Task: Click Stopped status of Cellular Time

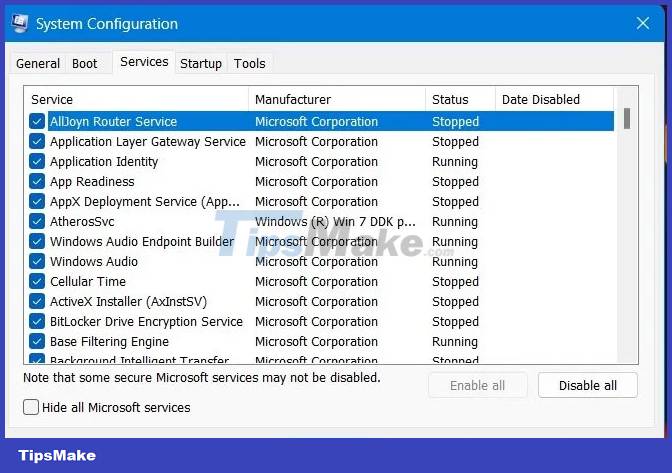Action: [x=455, y=282]
